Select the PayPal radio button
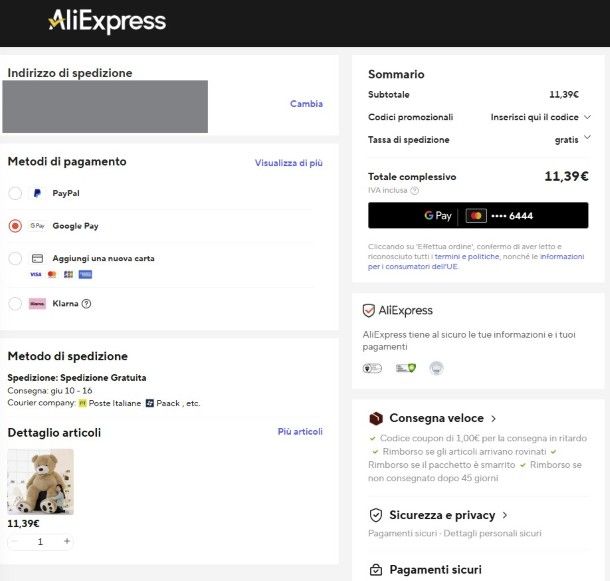This screenshot has height=581, width=610. point(15,193)
